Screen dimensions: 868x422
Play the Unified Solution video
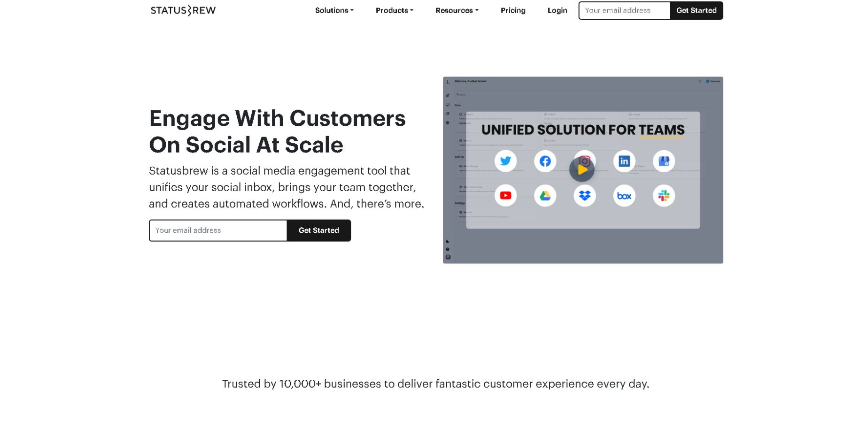tap(582, 169)
